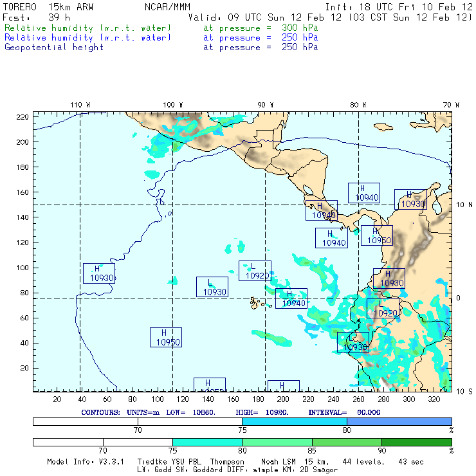Click the '85' label on the green colorbar

(312, 450)
